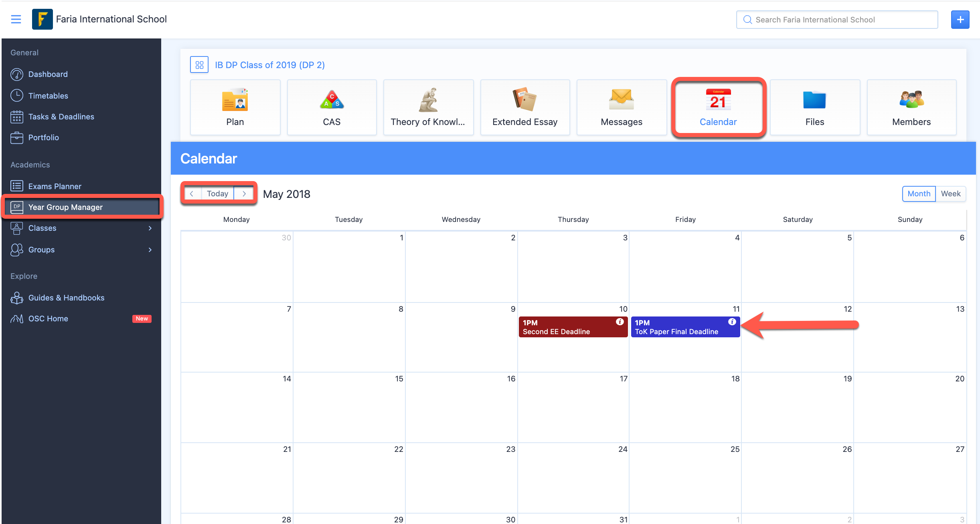Open the hamburger menu icon
Image resolution: width=980 pixels, height=524 pixels.
(16, 19)
